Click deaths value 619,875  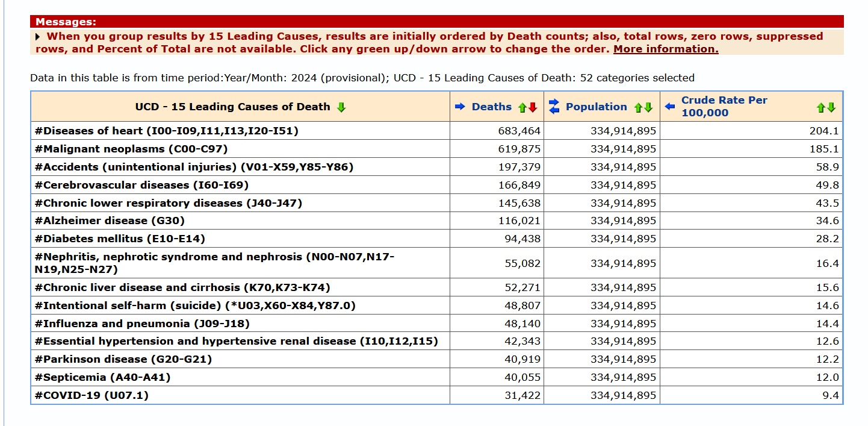pos(519,149)
